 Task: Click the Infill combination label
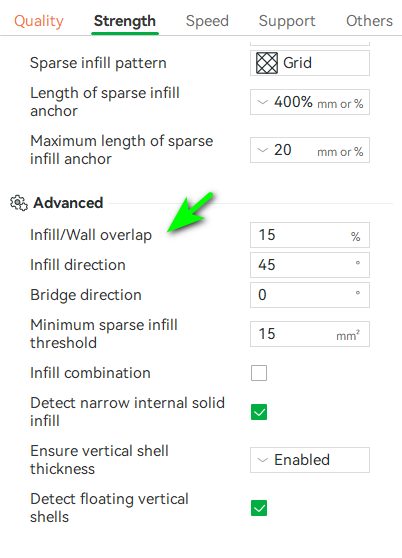[90, 373]
